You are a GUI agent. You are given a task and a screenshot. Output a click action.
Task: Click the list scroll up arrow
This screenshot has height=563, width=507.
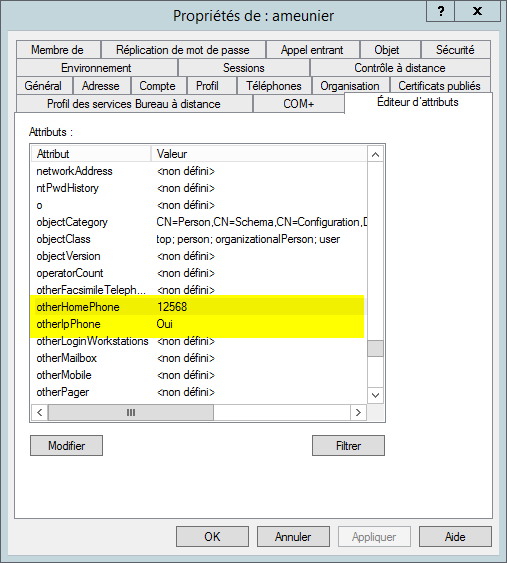[x=375, y=155]
